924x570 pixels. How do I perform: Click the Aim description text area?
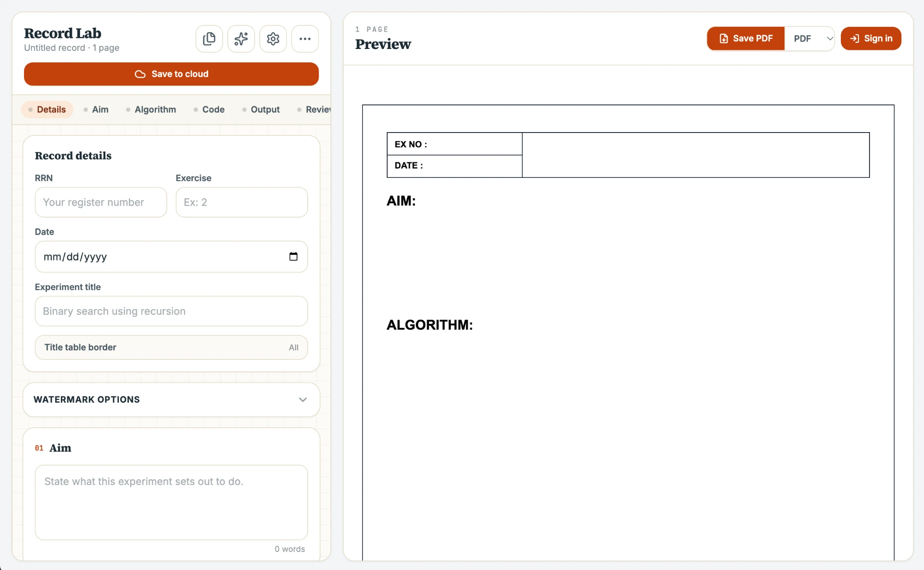click(171, 503)
